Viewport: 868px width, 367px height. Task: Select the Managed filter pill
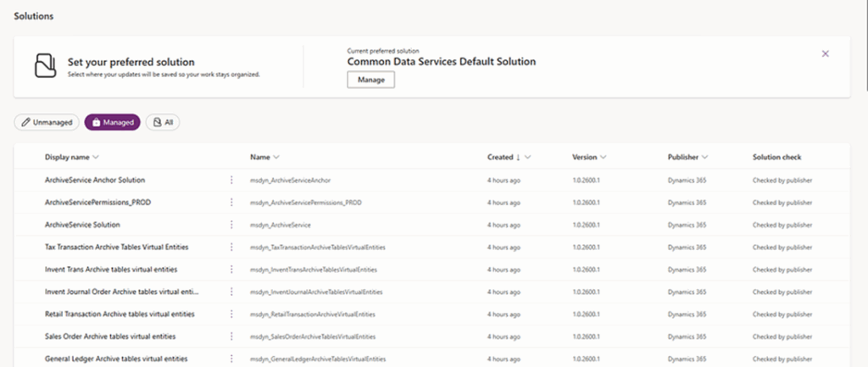(112, 122)
